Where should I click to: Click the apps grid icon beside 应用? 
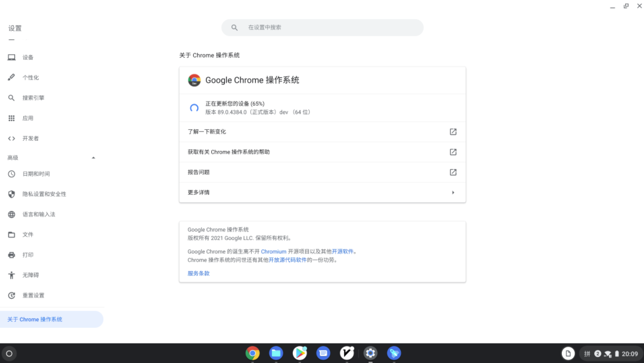click(11, 118)
